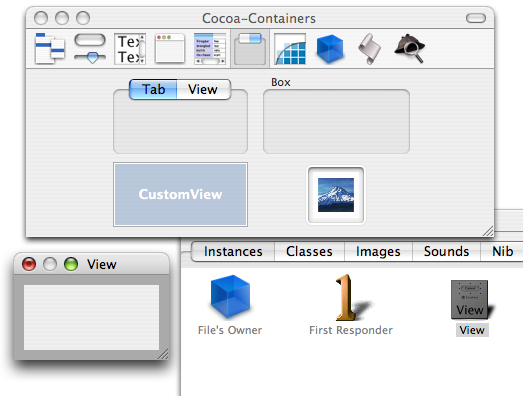Select the File's Owner cube icon
This screenshot has width=523, height=396.
click(x=230, y=296)
